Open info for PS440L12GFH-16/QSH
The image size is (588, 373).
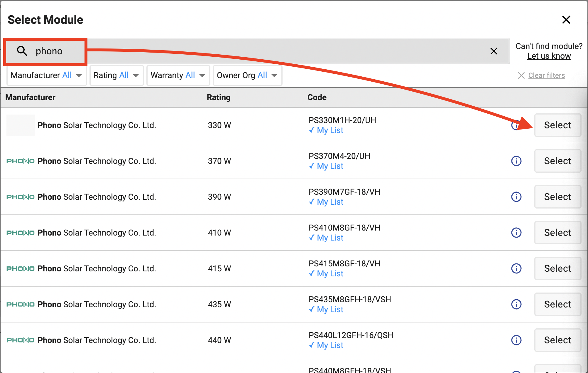click(516, 340)
